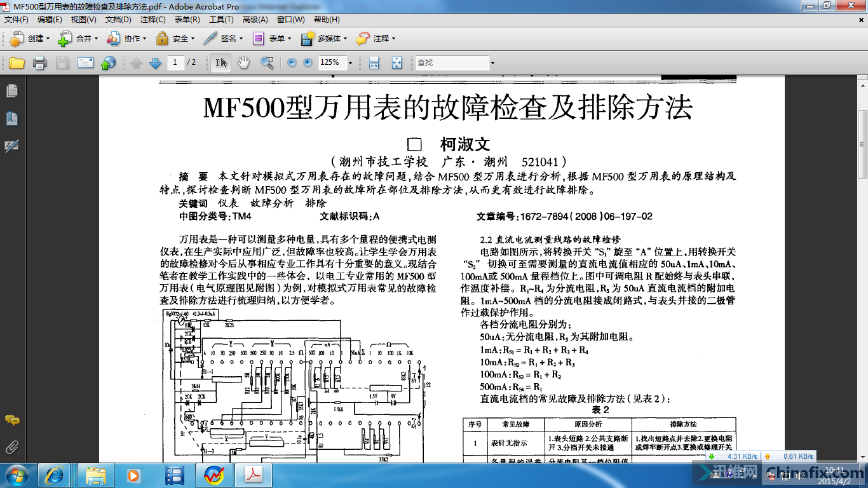Screen dimensions: 868x488
Task: Click the upload globe icon
Action: 109,63
